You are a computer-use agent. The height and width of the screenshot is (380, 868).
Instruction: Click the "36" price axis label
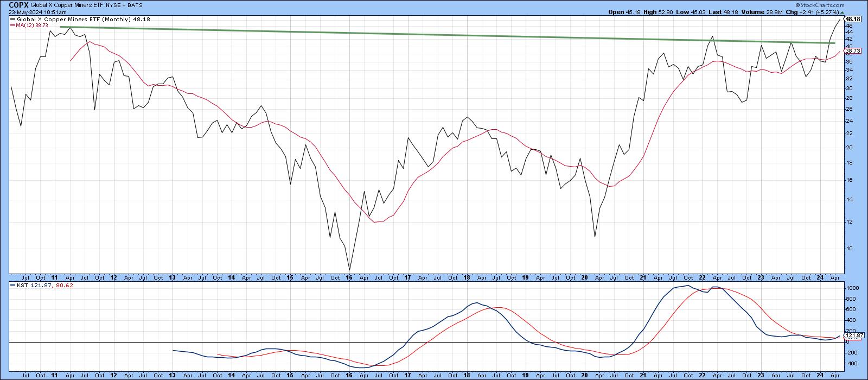coord(848,61)
